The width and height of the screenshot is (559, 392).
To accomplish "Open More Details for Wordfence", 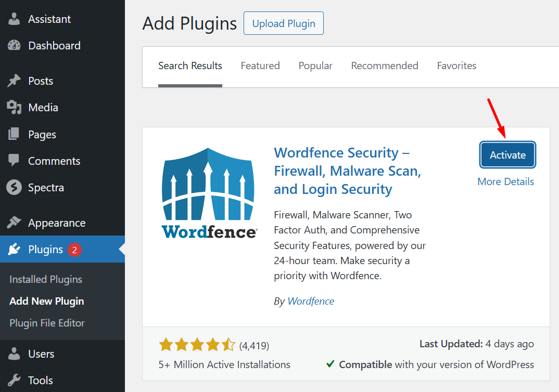I will point(505,181).
